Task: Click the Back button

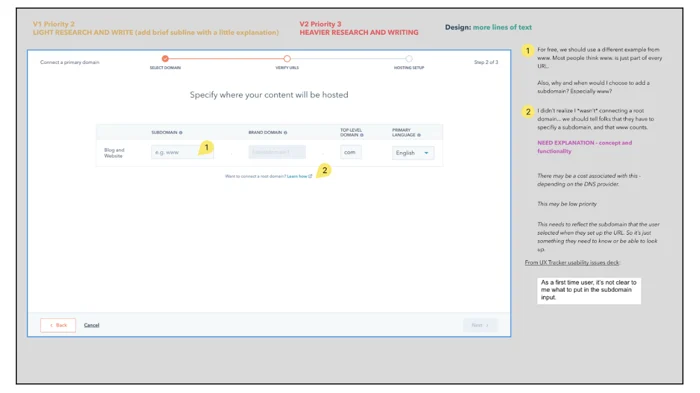Action: 58,325
